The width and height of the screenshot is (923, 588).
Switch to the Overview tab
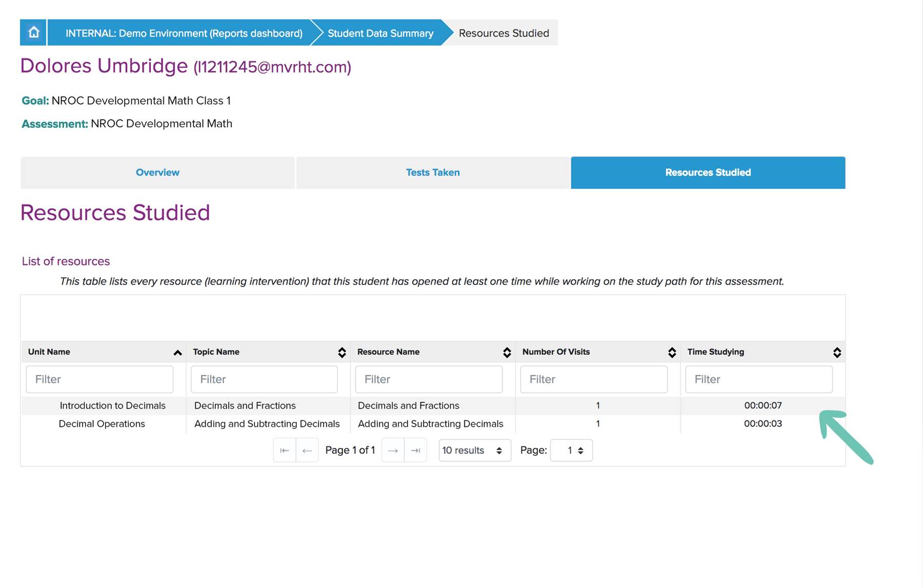pos(157,172)
